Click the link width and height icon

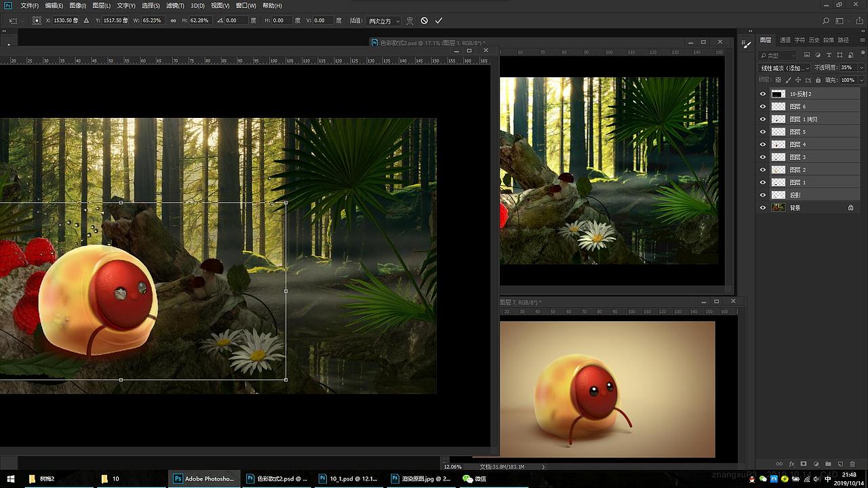(x=173, y=21)
